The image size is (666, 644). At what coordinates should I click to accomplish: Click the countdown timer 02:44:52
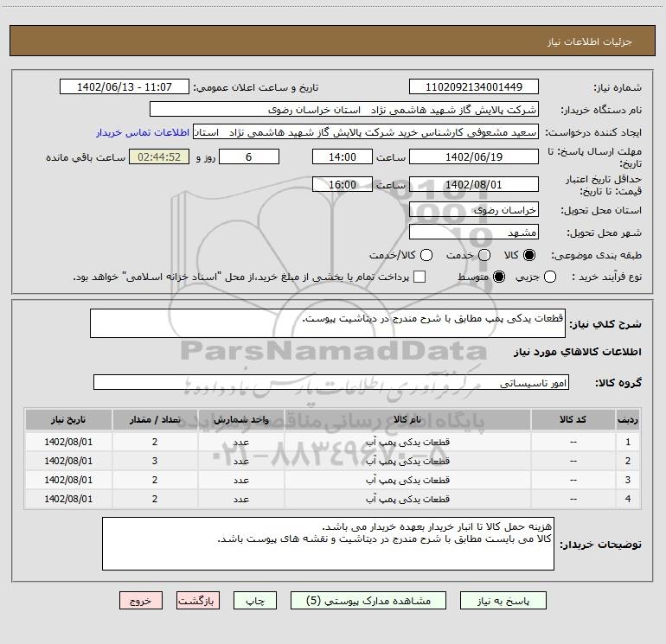click(159, 156)
